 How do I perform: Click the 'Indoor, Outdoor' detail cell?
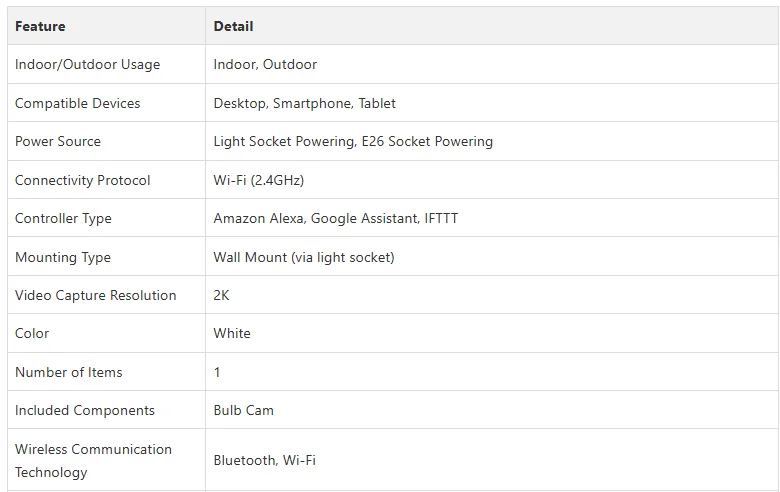pyautogui.click(x=265, y=64)
